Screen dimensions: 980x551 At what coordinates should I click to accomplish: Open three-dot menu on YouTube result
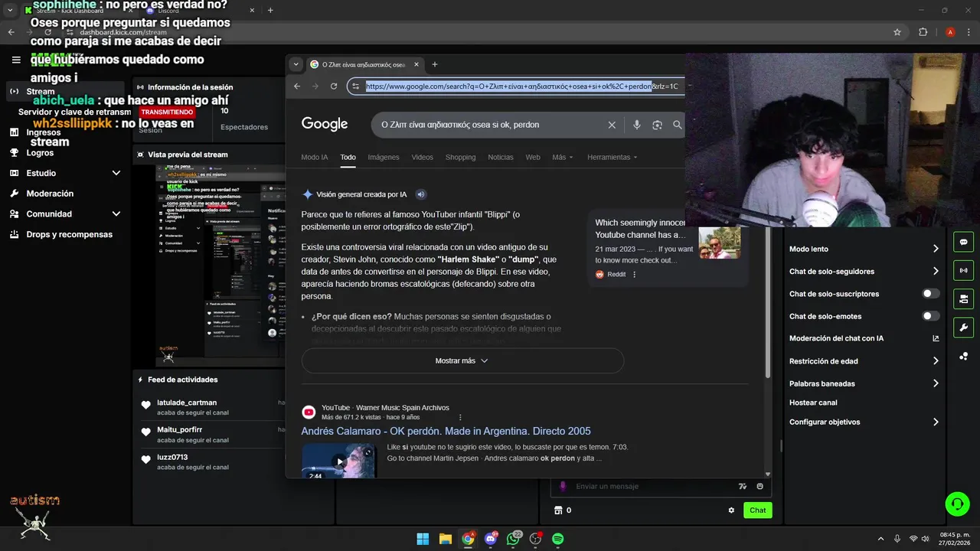[460, 417]
